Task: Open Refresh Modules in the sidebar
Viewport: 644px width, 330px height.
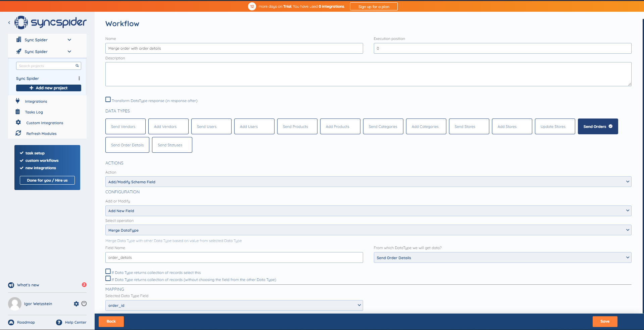Action: (x=41, y=134)
